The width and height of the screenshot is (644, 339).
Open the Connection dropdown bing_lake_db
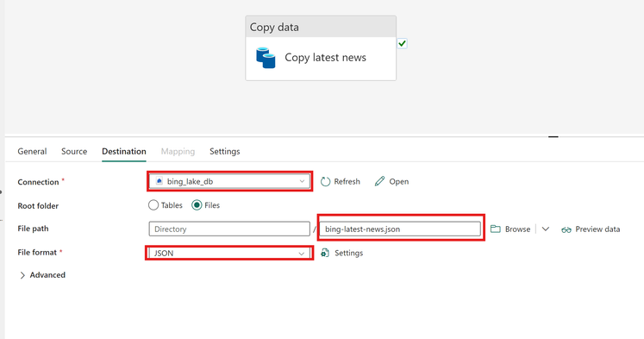tap(229, 182)
